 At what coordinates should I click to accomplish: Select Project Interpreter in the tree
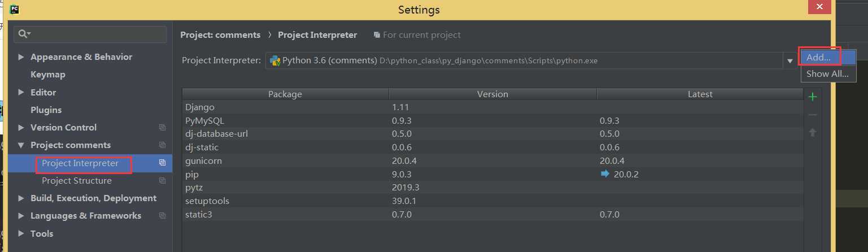pyautogui.click(x=80, y=163)
